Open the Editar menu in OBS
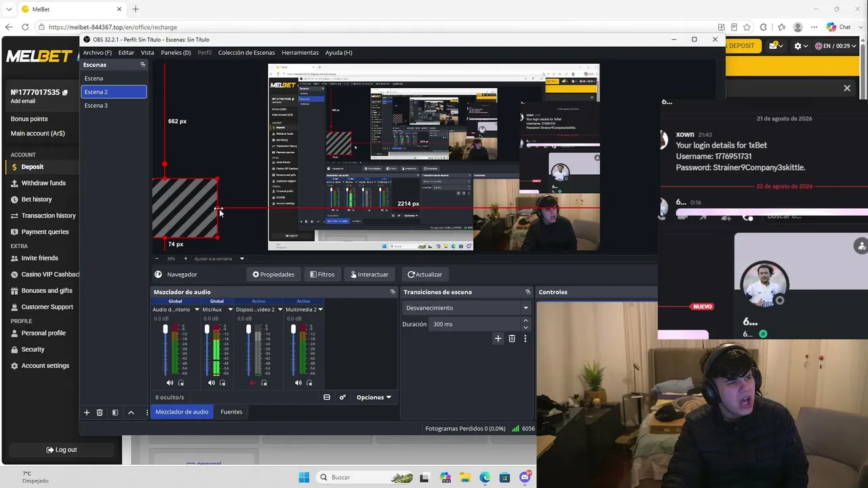 [126, 52]
